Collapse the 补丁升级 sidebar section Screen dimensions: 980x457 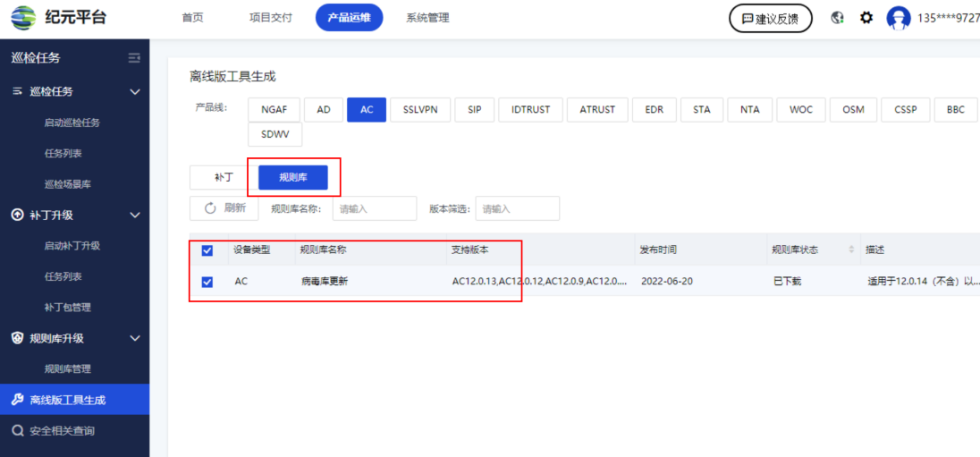coord(135,215)
